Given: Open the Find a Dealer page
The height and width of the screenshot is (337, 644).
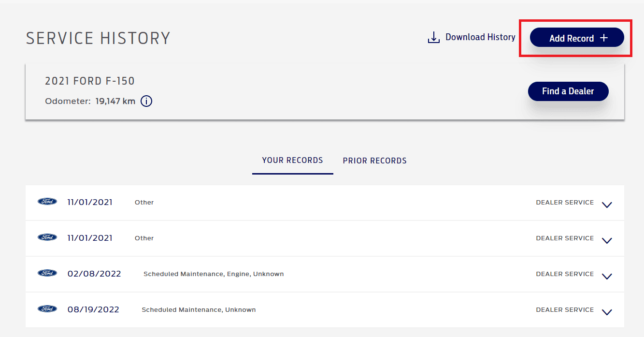Looking at the screenshot, I should [x=568, y=91].
